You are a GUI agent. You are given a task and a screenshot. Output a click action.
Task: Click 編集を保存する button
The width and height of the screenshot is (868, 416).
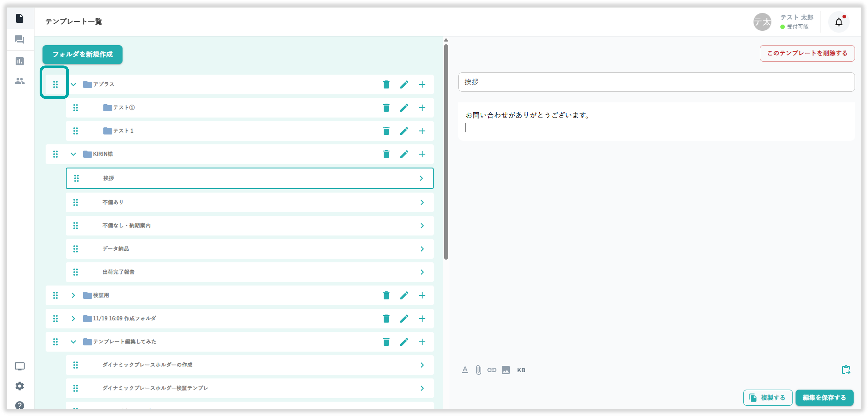coord(824,397)
